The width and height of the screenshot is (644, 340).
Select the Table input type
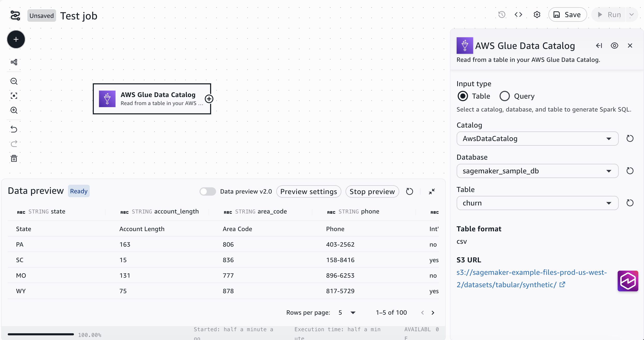tap(463, 96)
